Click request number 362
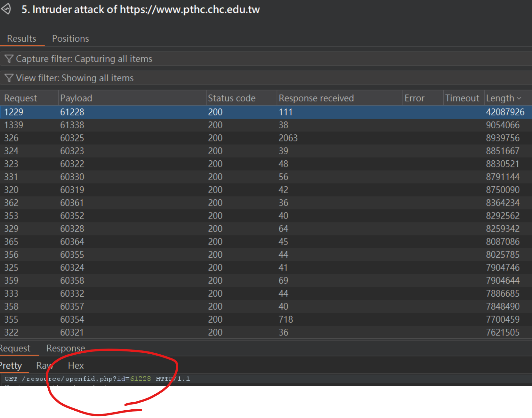Image resolution: width=532 pixels, height=418 pixels. pyautogui.click(x=11, y=203)
